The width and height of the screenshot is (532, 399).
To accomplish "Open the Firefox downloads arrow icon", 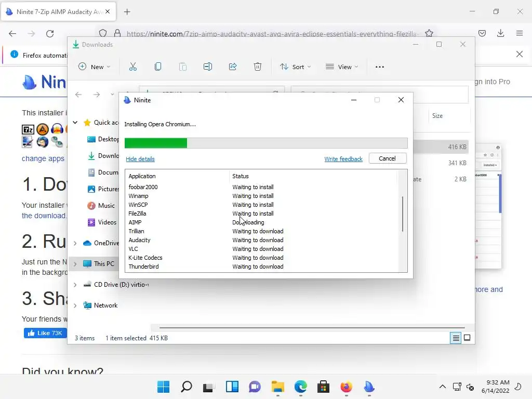I will [x=500, y=33].
